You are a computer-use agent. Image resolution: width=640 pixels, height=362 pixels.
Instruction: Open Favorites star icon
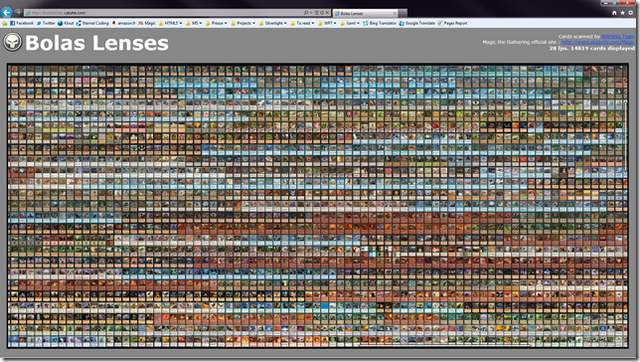click(x=622, y=13)
